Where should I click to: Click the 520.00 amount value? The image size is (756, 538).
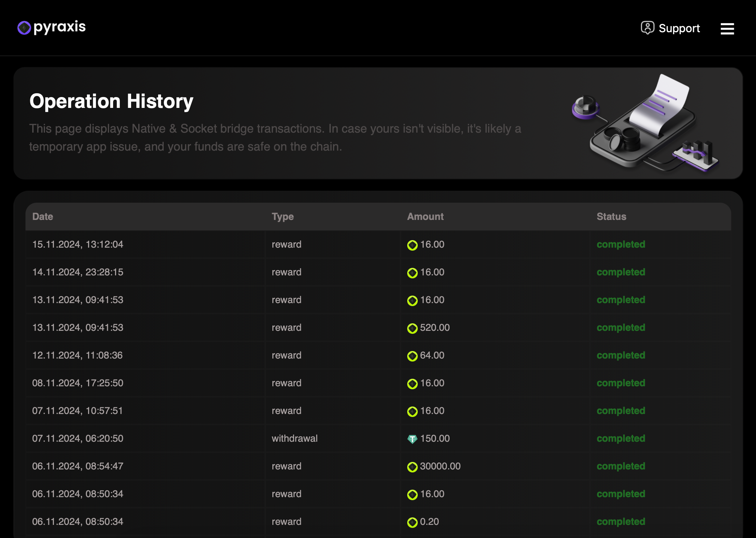435,327
